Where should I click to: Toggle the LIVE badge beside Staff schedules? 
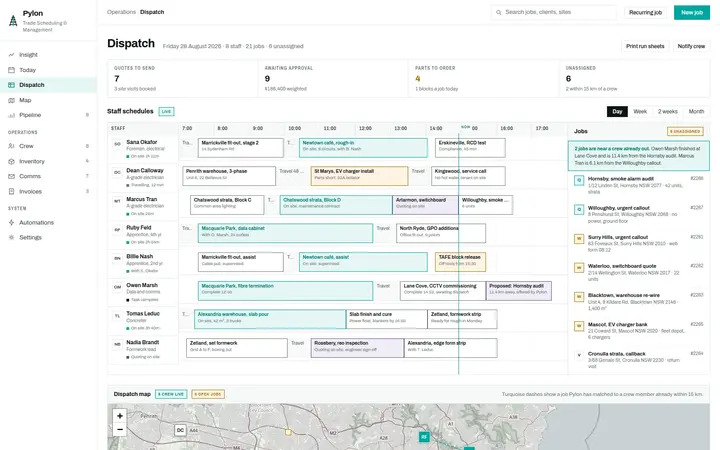[x=166, y=111]
